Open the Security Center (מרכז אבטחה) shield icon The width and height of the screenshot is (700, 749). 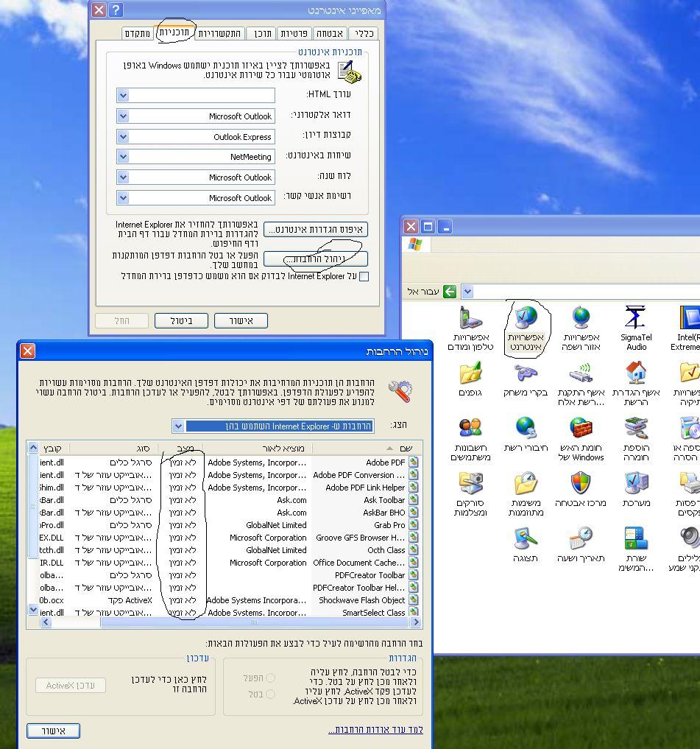581,484
